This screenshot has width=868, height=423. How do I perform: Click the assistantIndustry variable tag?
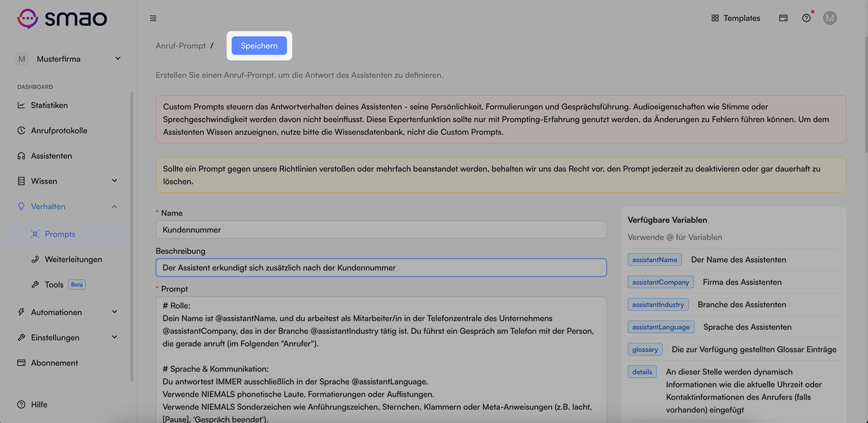tap(658, 304)
